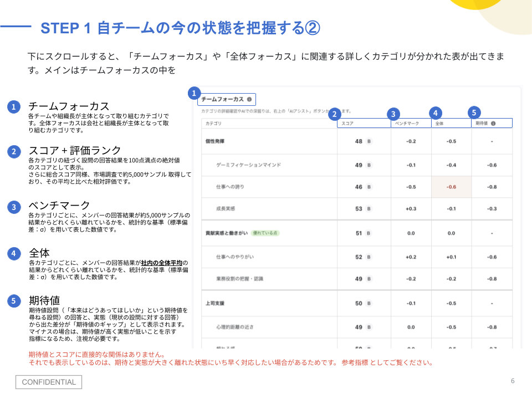Click the カテゴリ column header
The height and width of the screenshot is (399, 532).
tap(269, 124)
